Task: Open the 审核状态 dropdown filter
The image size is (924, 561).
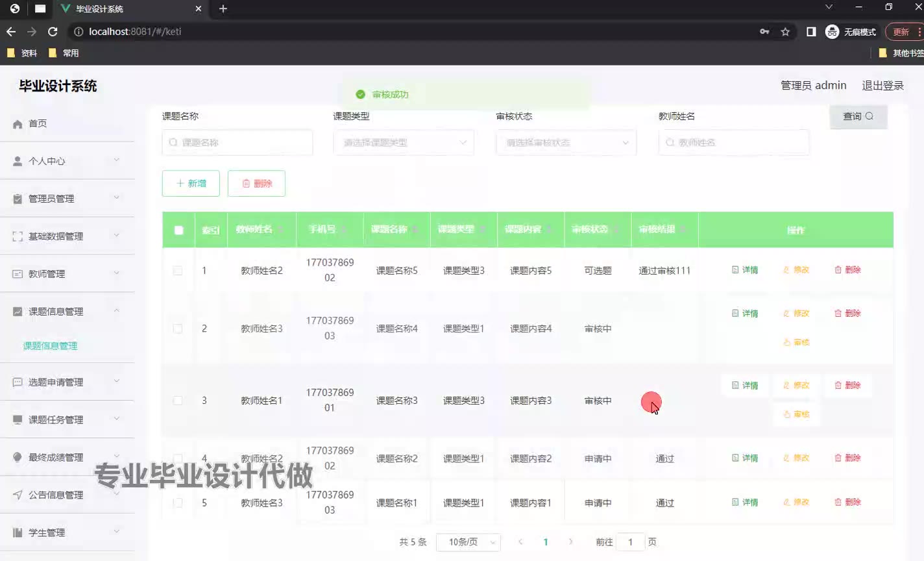Action: [566, 143]
